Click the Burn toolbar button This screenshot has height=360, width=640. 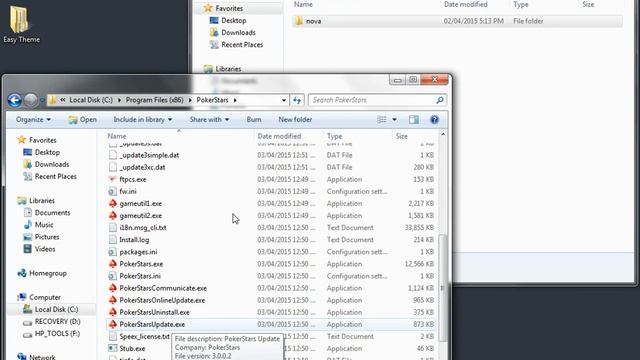pyautogui.click(x=254, y=120)
